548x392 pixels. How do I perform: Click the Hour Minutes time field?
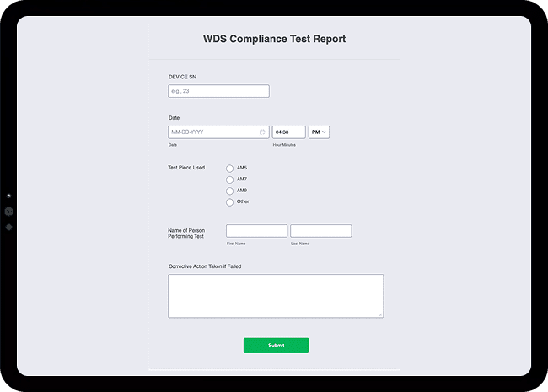point(288,132)
